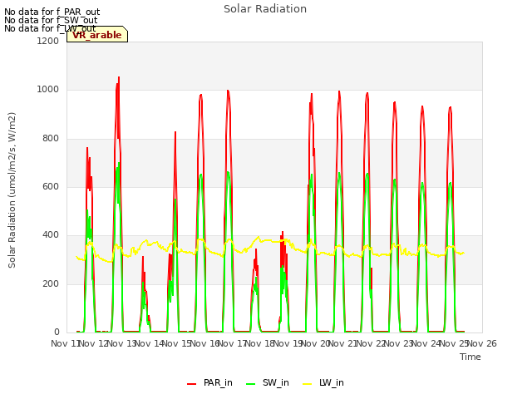Screen dimensions: 532x399
Task: Click the 0 y-axis tick label
Action: click(x=57, y=332)
